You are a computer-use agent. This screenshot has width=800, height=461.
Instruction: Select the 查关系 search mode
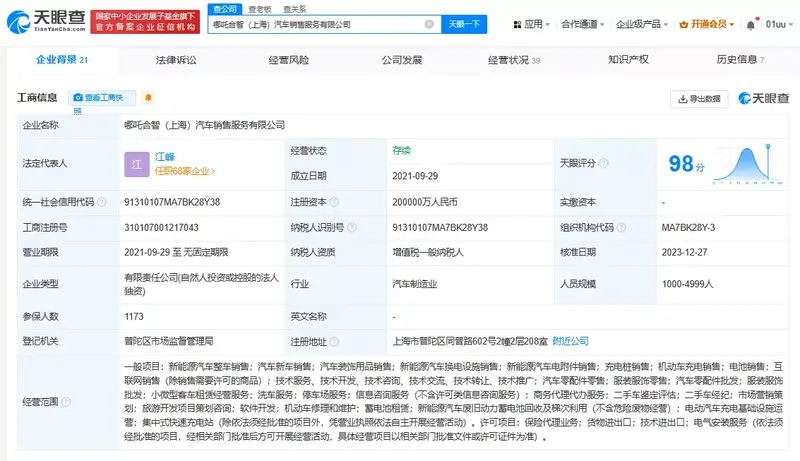click(x=294, y=8)
